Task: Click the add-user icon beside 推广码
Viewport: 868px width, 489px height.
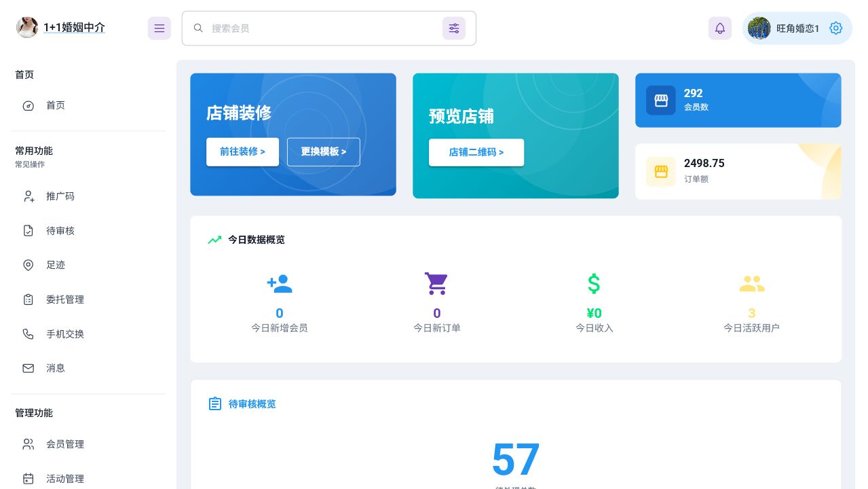Action: 28,196
